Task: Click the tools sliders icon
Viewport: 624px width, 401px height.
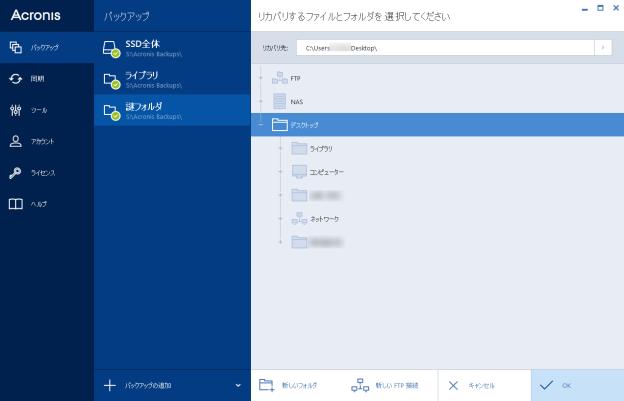Action: 16,110
